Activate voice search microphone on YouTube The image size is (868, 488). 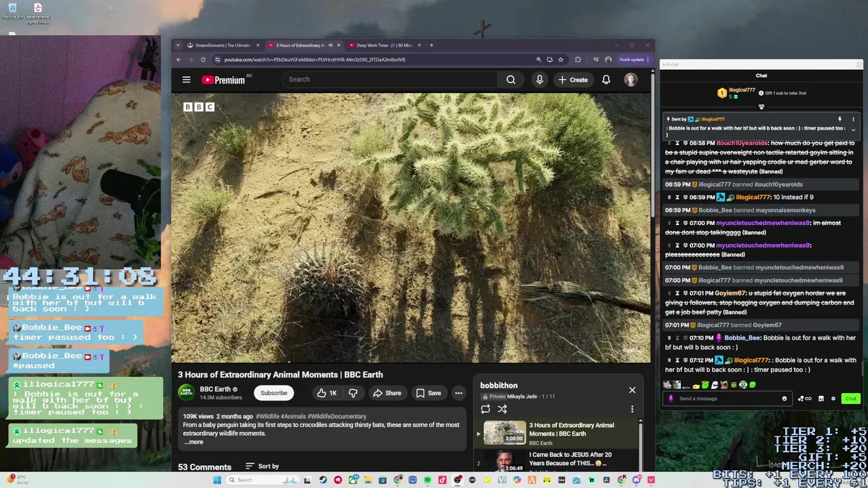[540, 79]
